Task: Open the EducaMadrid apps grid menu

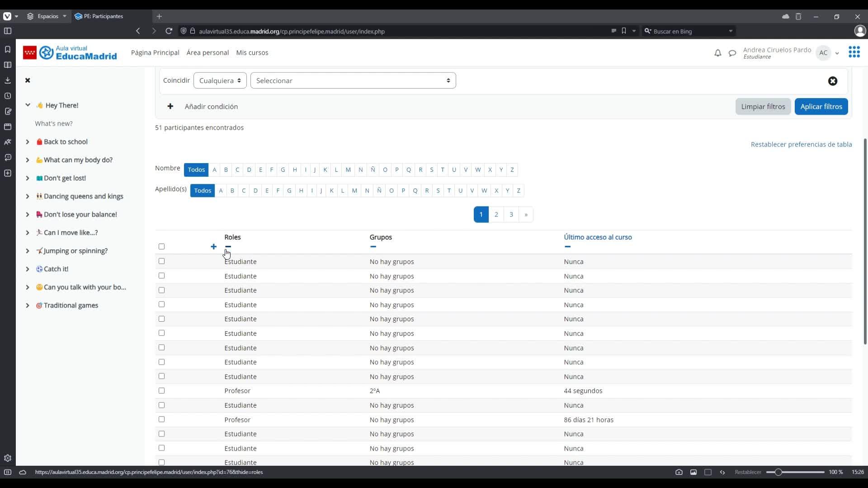Action: click(854, 52)
